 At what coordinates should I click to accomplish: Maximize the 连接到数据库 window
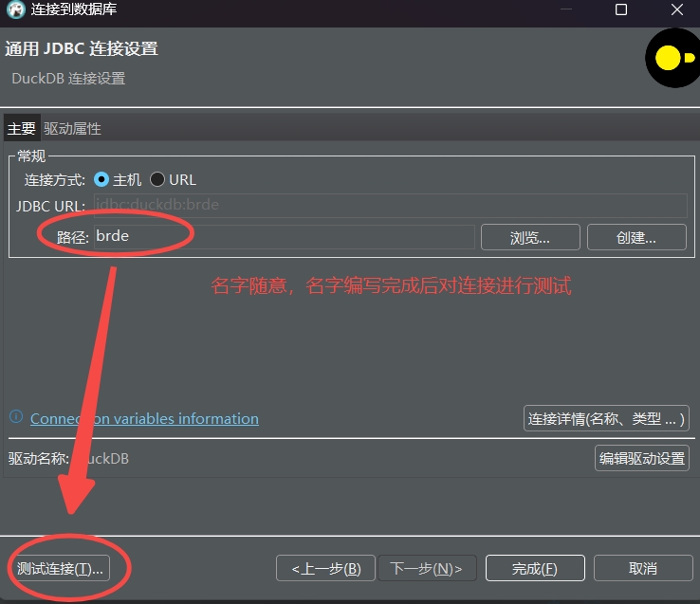tap(621, 9)
